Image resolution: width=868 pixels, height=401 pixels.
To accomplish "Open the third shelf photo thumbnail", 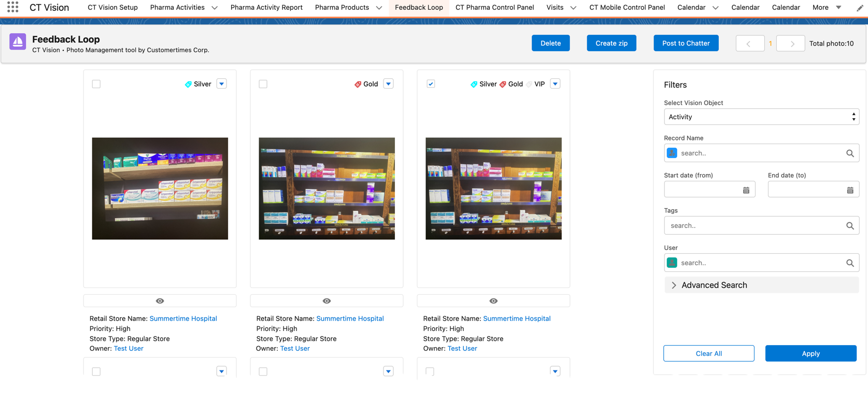I will (x=493, y=189).
